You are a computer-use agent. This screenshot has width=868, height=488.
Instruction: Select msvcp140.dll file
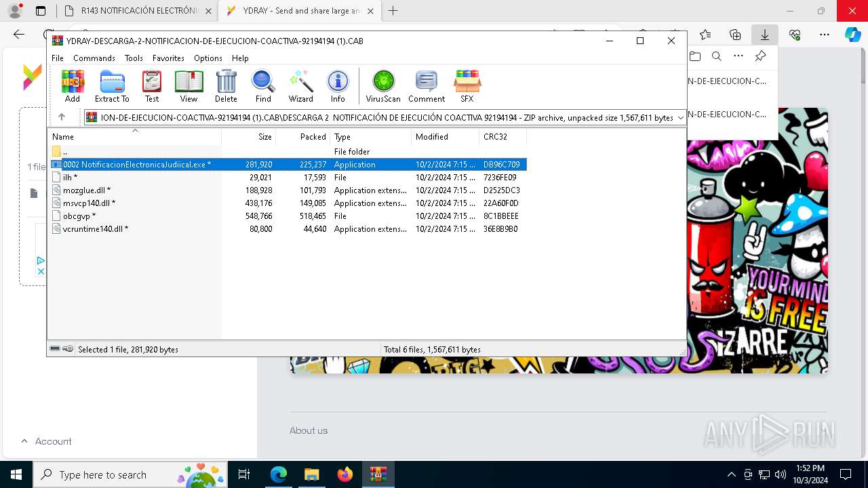[x=288, y=203]
